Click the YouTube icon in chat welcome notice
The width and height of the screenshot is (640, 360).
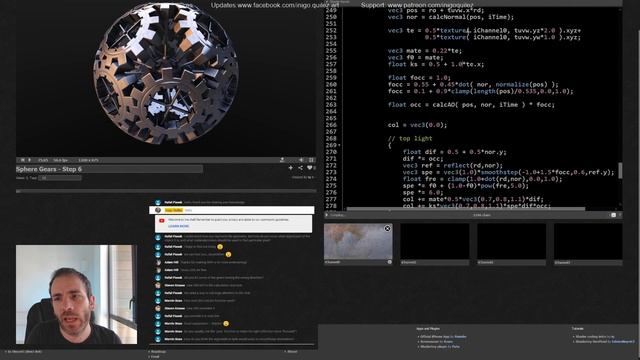pos(162,220)
